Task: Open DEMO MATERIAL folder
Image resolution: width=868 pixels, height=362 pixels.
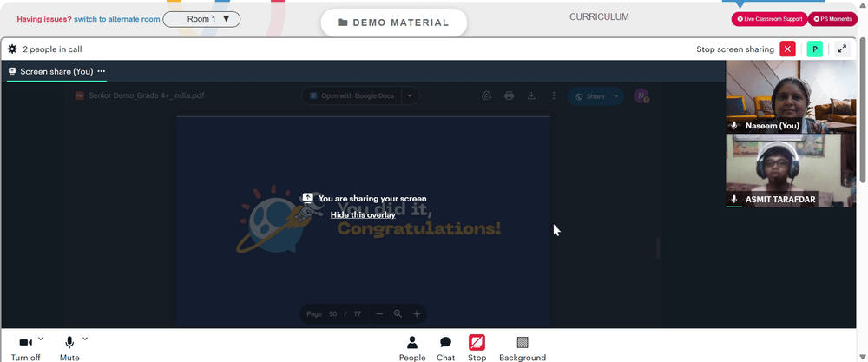Action: [x=393, y=23]
